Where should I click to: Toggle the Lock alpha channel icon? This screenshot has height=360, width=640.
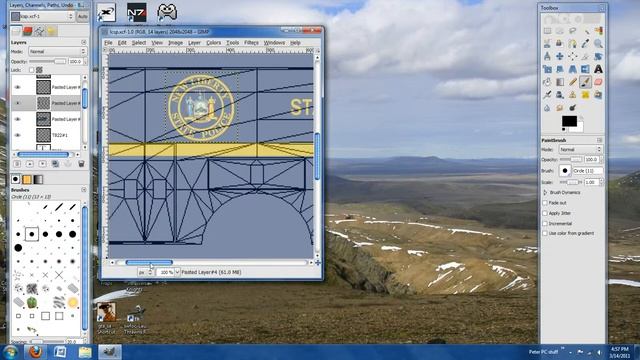(x=39, y=70)
